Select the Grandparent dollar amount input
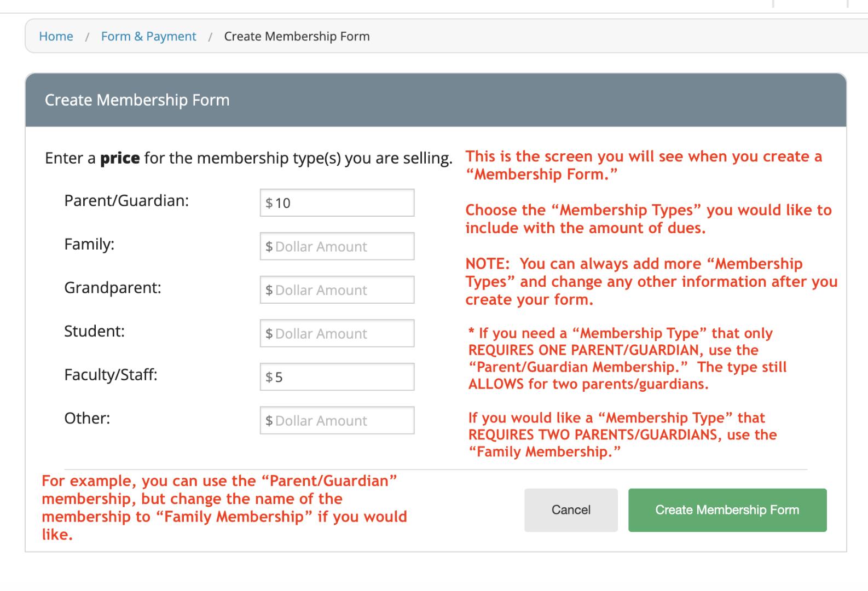The width and height of the screenshot is (868, 591). tap(337, 290)
